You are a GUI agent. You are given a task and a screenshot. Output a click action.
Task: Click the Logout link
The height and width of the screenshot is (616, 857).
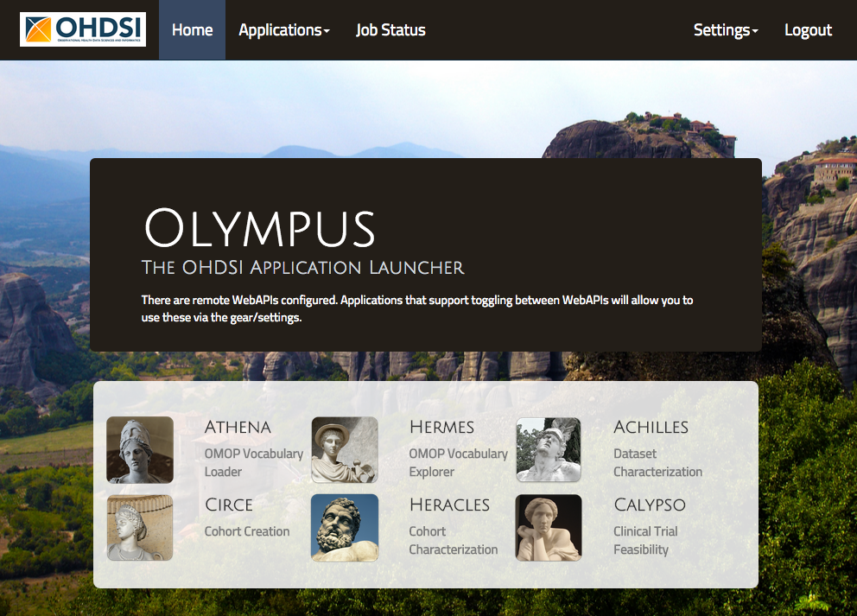coord(808,30)
